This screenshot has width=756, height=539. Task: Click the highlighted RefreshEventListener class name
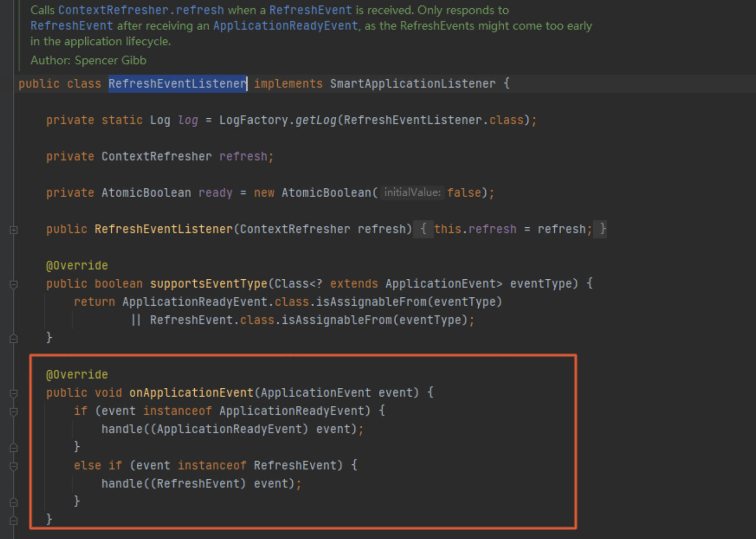coord(178,84)
